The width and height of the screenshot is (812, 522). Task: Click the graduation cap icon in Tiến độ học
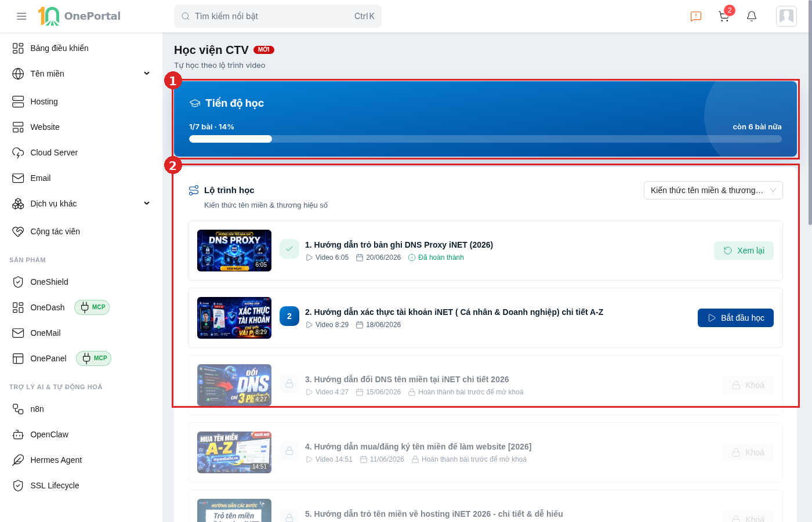click(195, 103)
